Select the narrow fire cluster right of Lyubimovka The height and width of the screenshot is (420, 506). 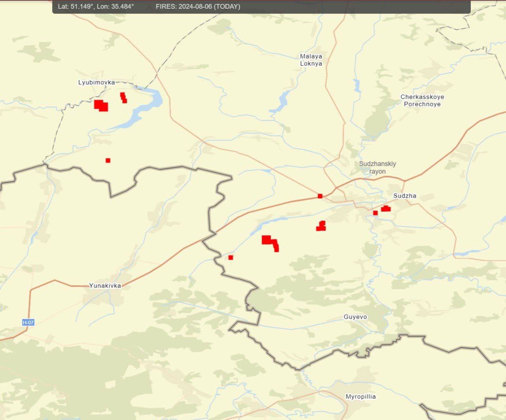tap(123, 98)
